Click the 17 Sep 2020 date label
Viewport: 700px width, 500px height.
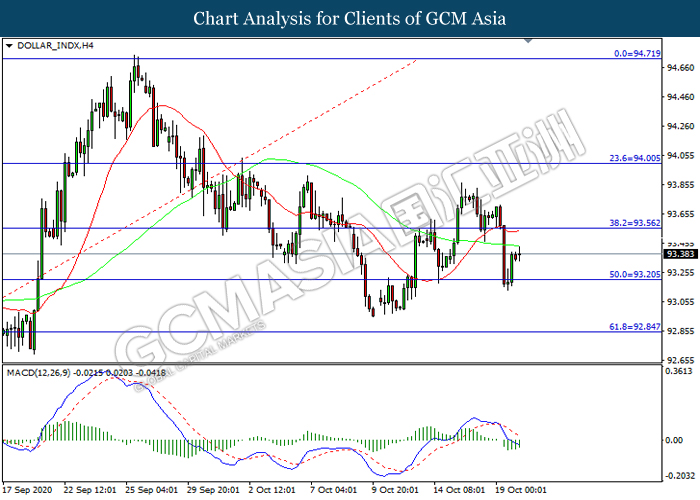click(x=27, y=490)
